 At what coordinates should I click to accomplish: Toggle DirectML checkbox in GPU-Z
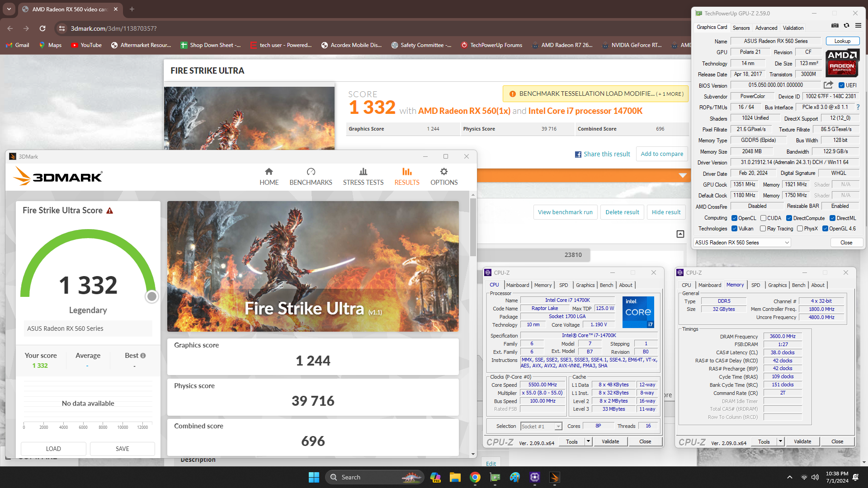tap(832, 218)
